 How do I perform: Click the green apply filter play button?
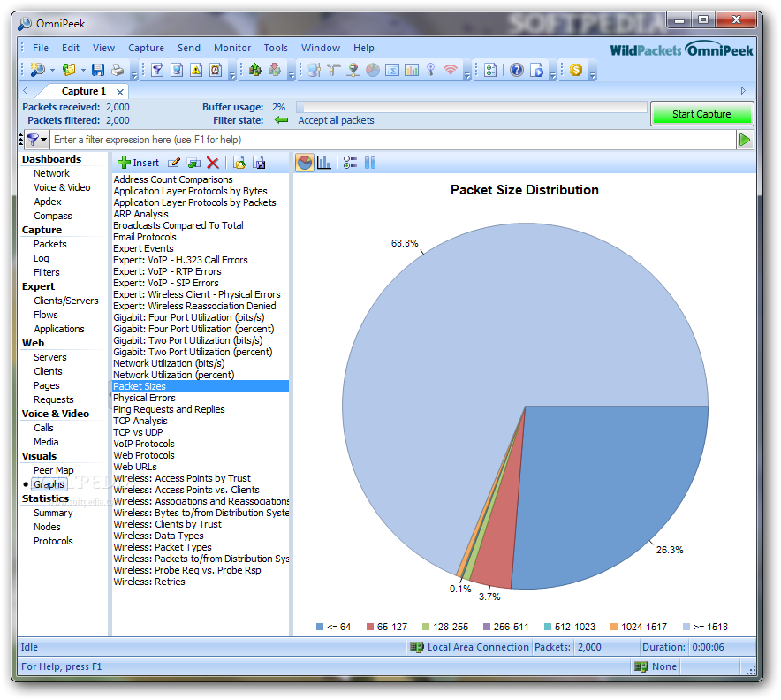pos(745,140)
